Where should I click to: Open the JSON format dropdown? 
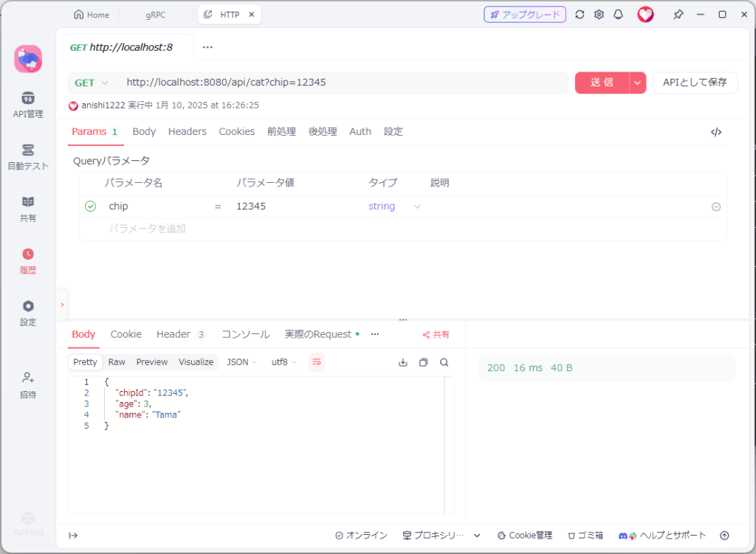tap(241, 362)
